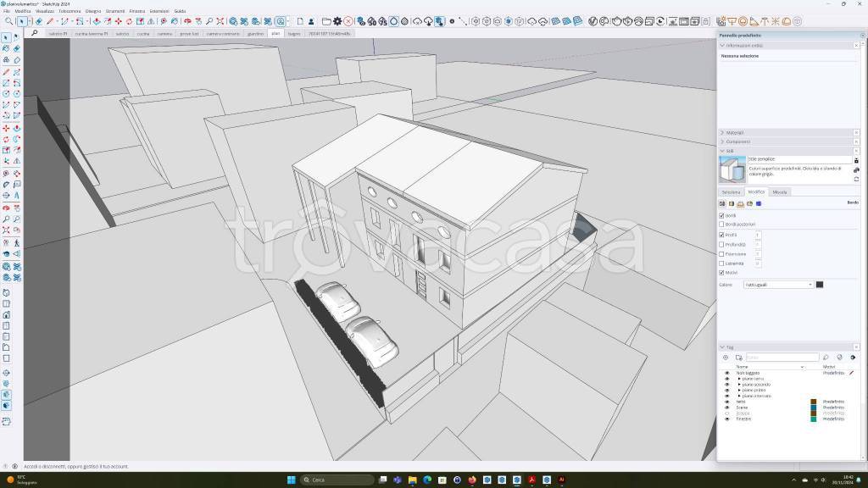The width and height of the screenshot is (868, 488).
Task: Click the scene search magnifier beside tabs
Action: 34,33
